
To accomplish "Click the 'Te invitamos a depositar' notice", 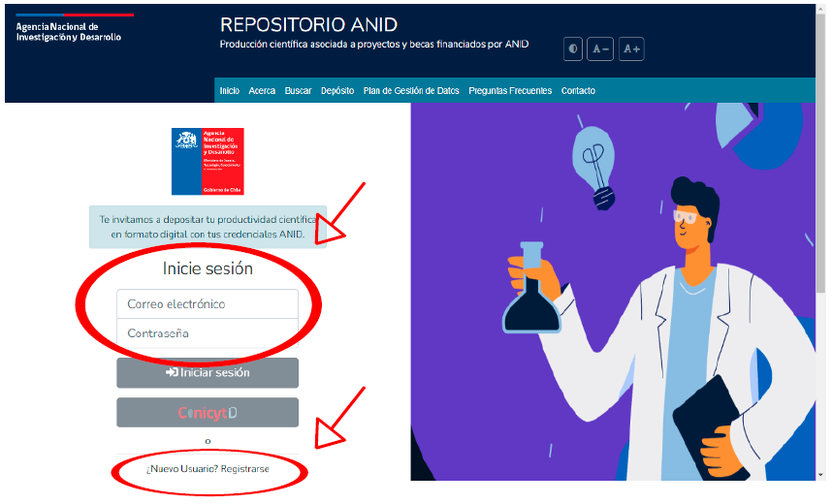I will [208, 227].
